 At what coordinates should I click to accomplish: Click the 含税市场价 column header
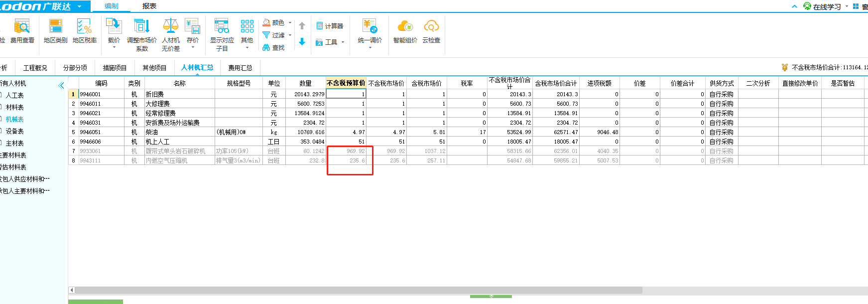(427, 83)
